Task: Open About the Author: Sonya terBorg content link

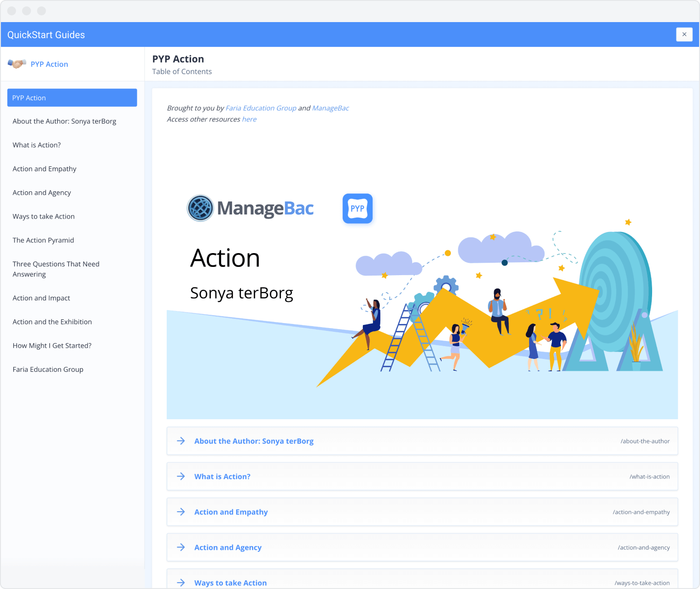Action: pos(254,441)
